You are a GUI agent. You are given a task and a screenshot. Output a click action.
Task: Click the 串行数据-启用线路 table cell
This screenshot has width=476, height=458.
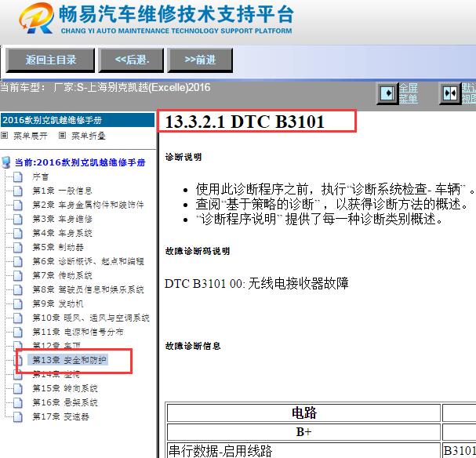[x=303, y=450]
